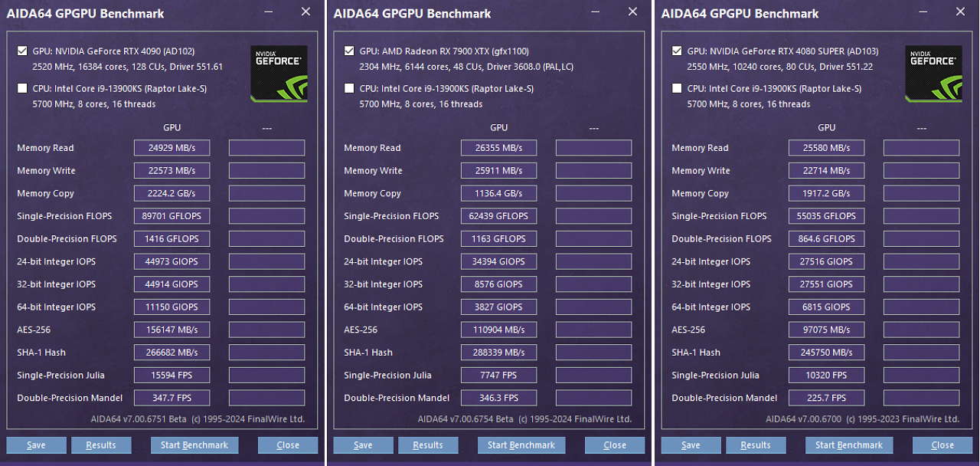980x466 pixels.
Task: Close RX 7900 XTX window via title bar X
Action: (x=632, y=12)
